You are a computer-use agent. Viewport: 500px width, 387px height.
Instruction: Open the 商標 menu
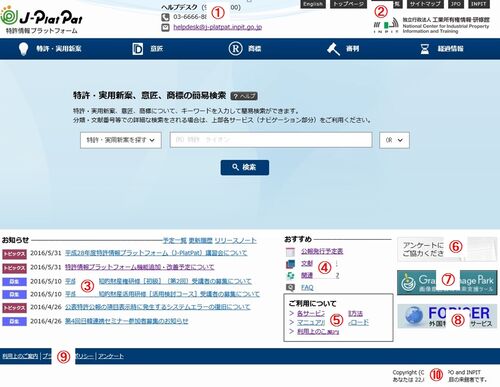[x=254, y=49]
